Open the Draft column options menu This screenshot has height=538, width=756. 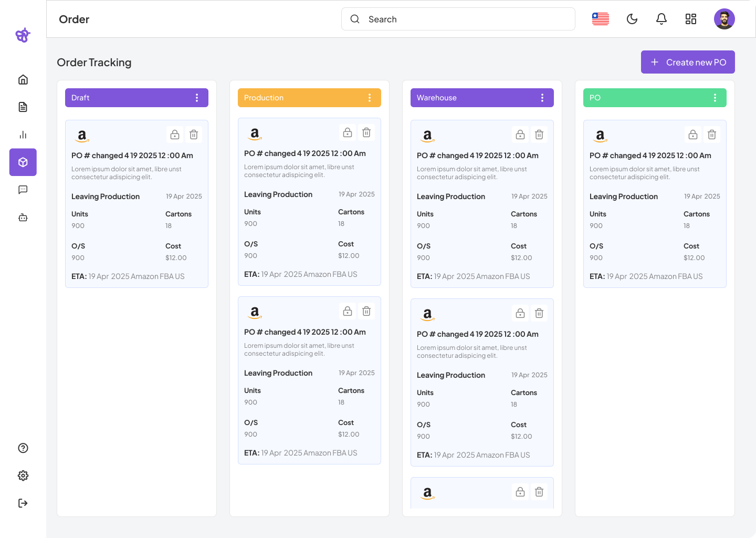pyautogui.click(x=197, y=98)
